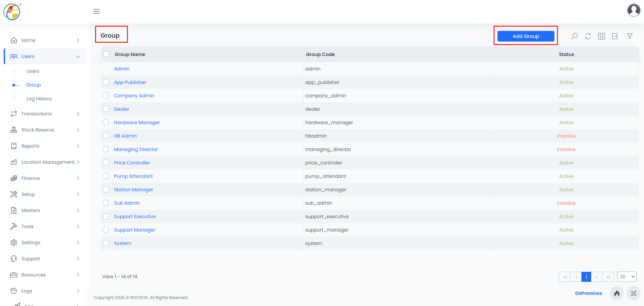Open the page size 20 dropdown

pyautogui.click(x=627, y=277)
